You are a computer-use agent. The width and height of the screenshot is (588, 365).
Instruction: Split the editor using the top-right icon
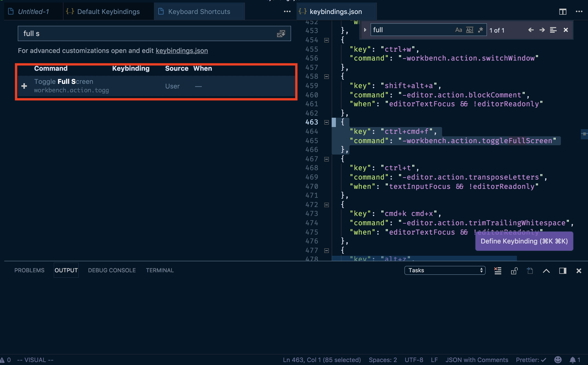[563, 11]
